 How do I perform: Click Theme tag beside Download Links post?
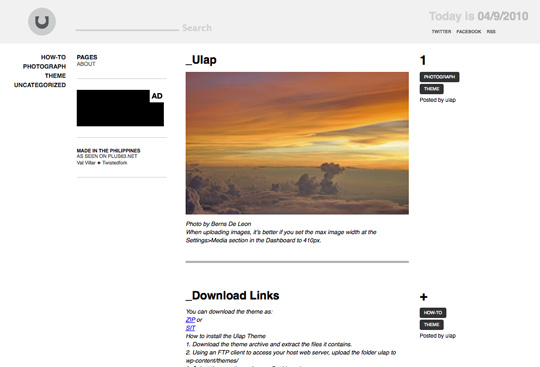click(432, 325)
